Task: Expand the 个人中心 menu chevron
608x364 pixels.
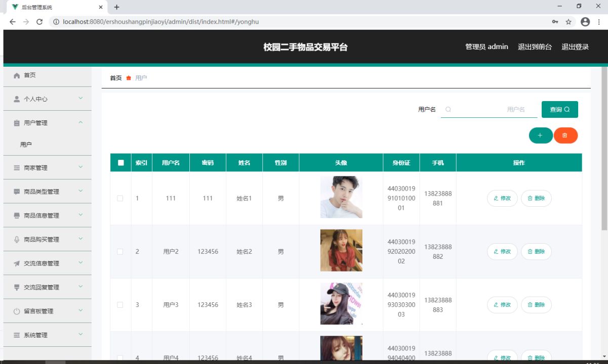Action: click(80, 99)
